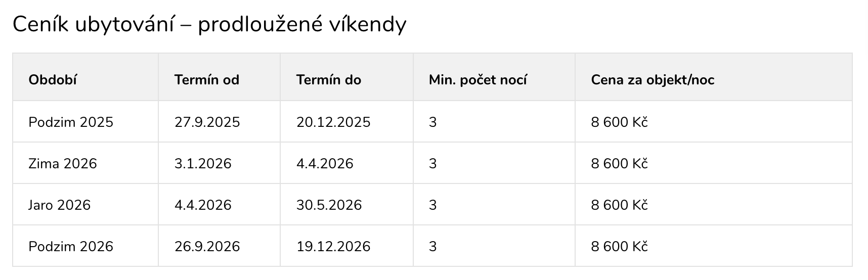Viewport: 868px width, 280px height.
Task: Click the 'Min. počet nocí' column header
Action: pos(478,80)
